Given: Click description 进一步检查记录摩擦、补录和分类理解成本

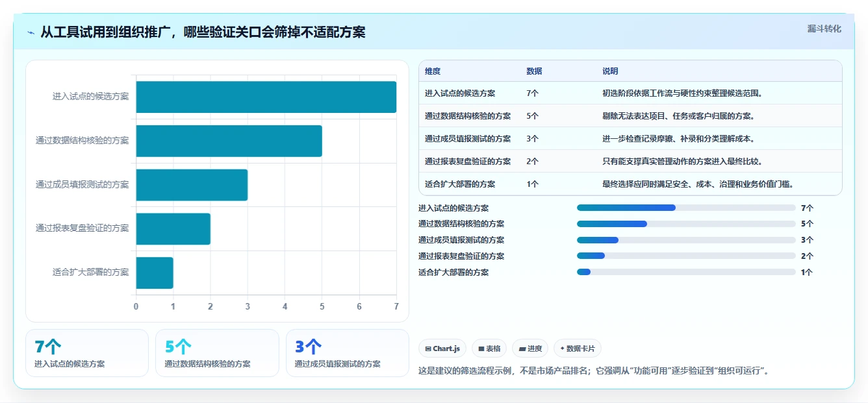Looking at the screenshot, I should click(678, 139).
